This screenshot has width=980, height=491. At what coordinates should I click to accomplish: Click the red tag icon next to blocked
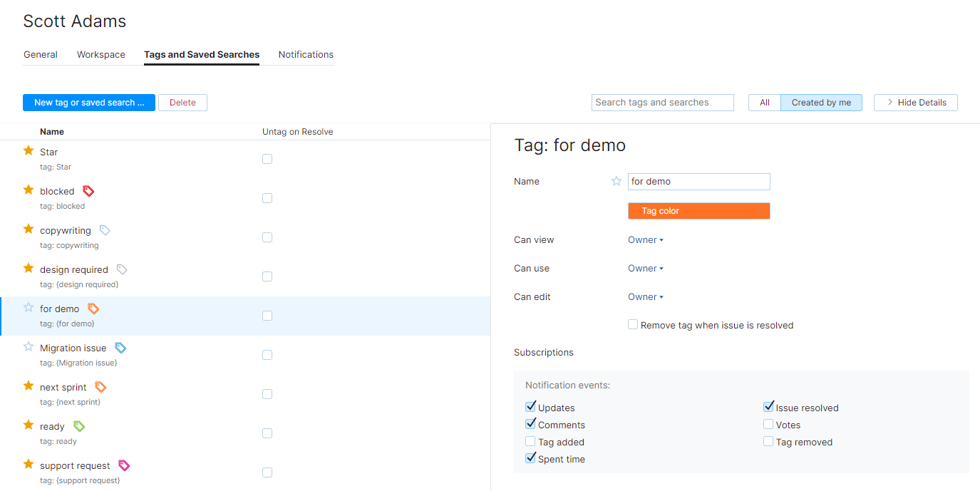pos(88,191)
